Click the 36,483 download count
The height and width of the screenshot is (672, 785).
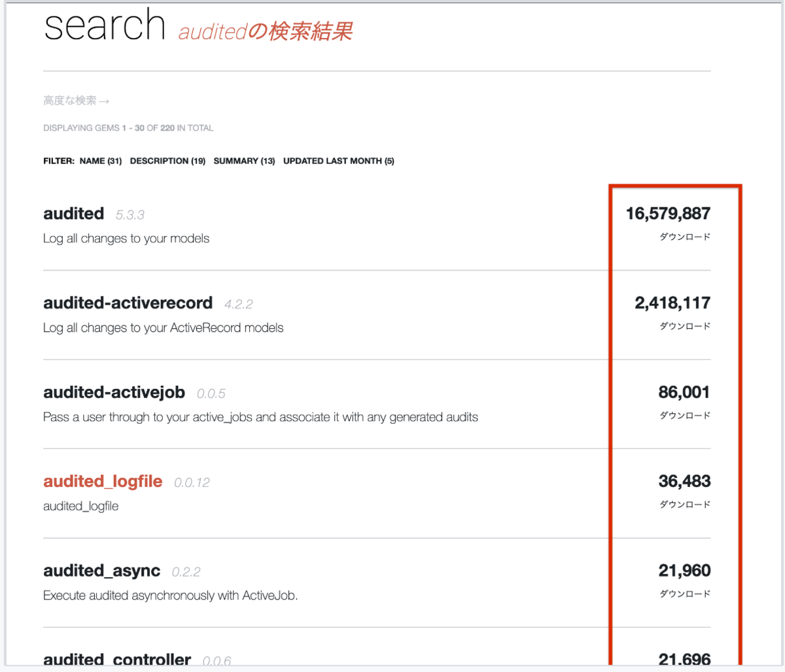[684, 482]
